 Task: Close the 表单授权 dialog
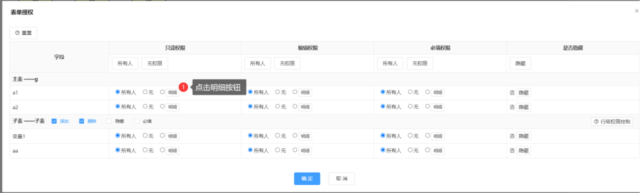pyautogui.click(x=637, y=11)
